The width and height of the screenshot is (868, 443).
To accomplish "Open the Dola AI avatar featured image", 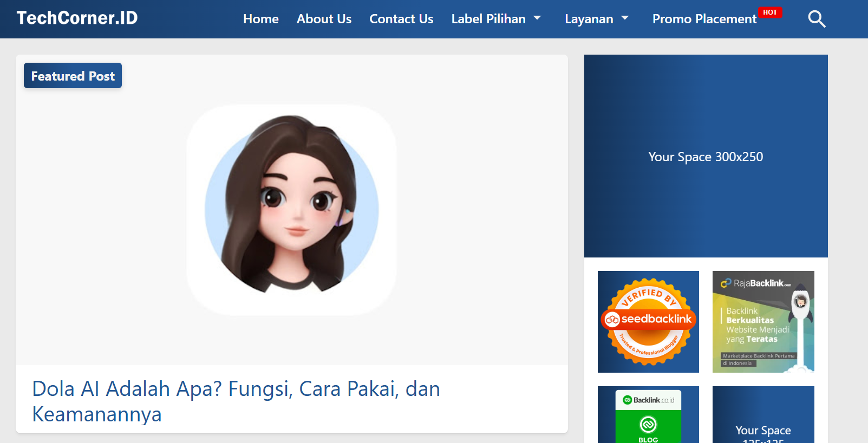I will (x=292, y=210).
